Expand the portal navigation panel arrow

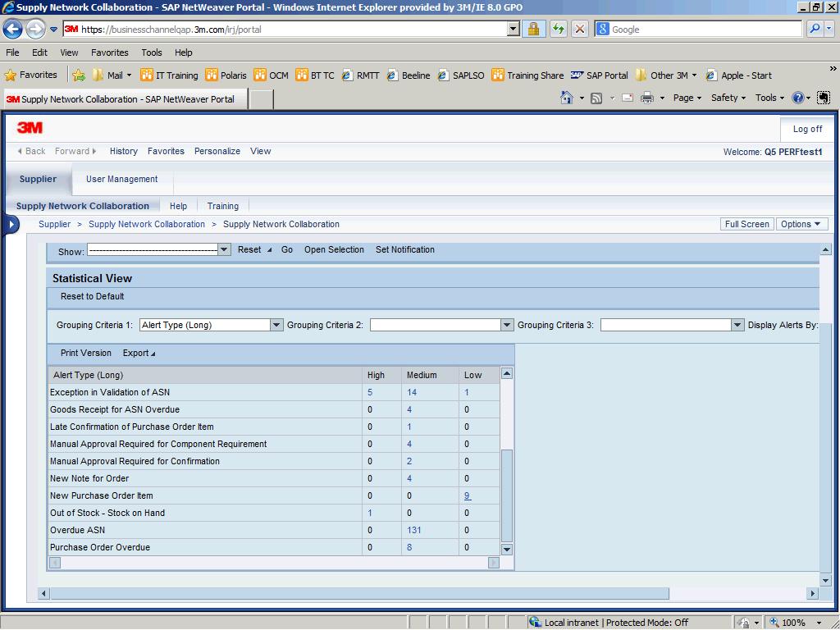(11, 225)
